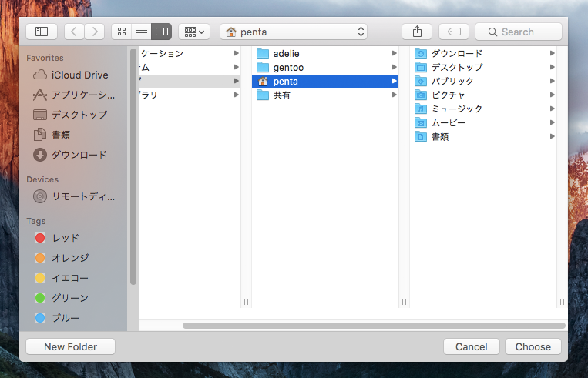588x378 pixels.
Task: Click the New Folder button
Action: (70, 347)
